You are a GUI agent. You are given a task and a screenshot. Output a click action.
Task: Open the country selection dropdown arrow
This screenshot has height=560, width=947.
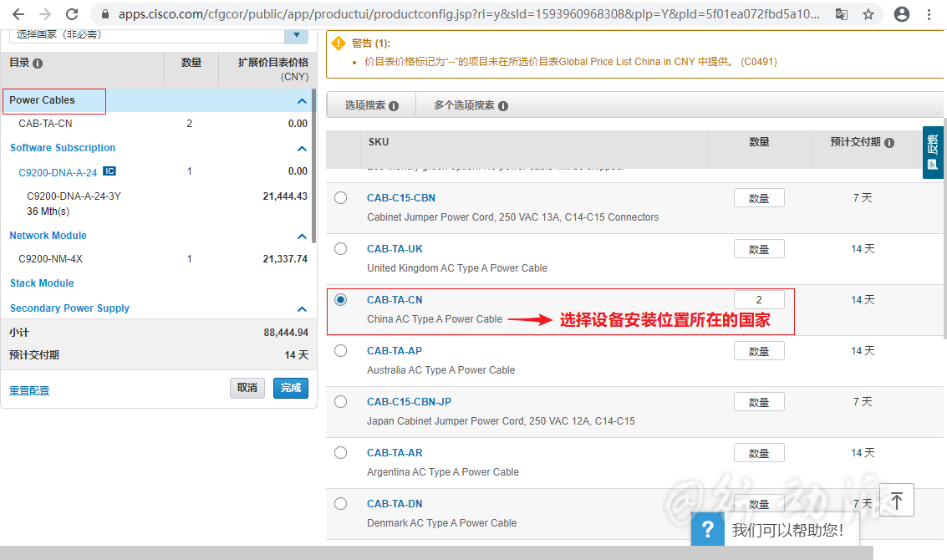point(297,35)
